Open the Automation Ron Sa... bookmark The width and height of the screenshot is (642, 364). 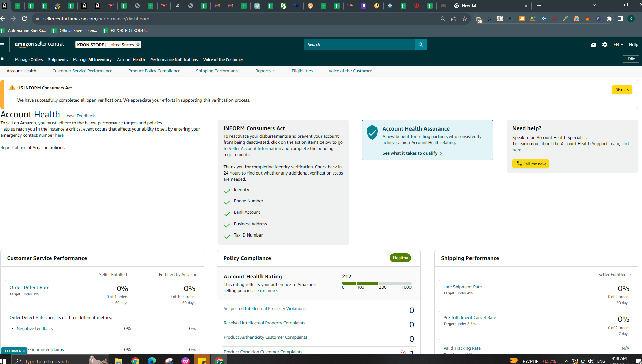(x=23, y=31)
